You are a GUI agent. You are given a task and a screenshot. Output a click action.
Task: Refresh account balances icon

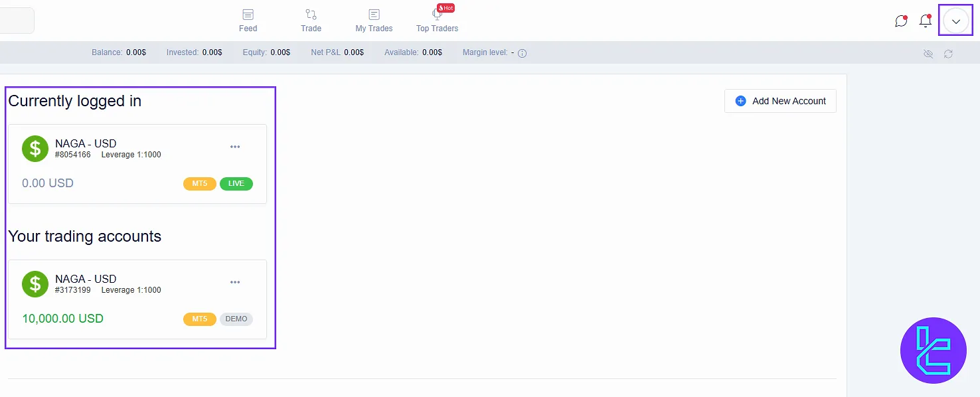click(948, 54)
